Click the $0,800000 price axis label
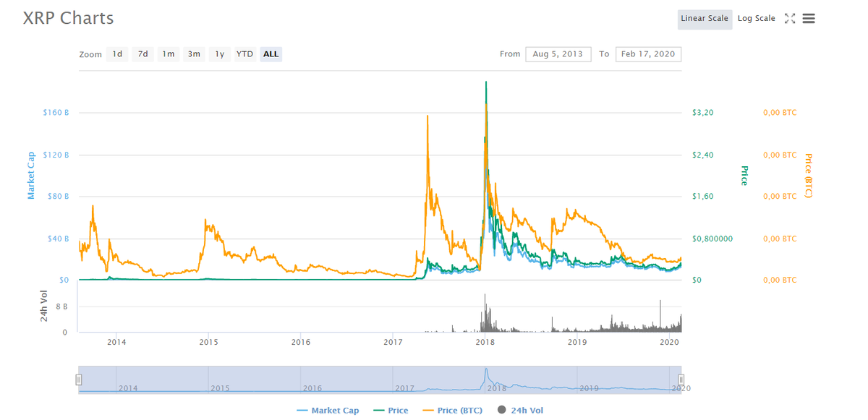Screen dimensions: 868x420 (x=712, y=239)
